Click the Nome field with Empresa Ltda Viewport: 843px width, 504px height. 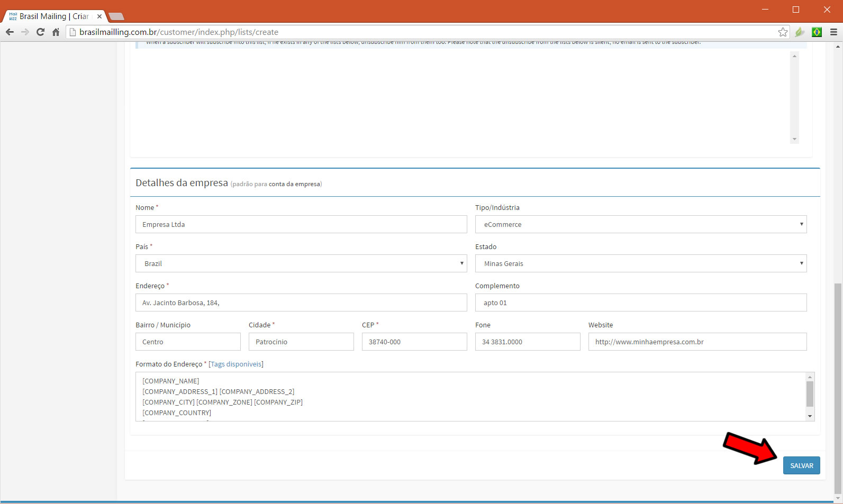(x=301, y=224)
